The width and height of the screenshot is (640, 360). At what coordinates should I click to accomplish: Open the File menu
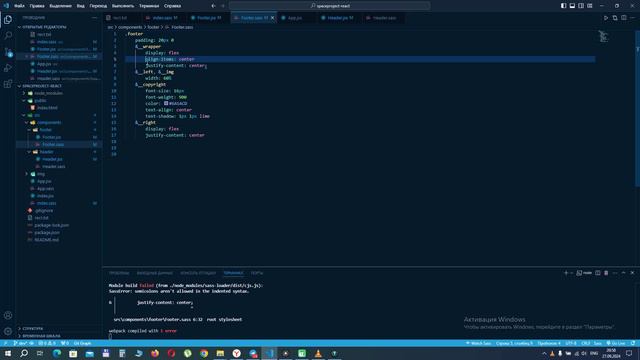point(19,6)
